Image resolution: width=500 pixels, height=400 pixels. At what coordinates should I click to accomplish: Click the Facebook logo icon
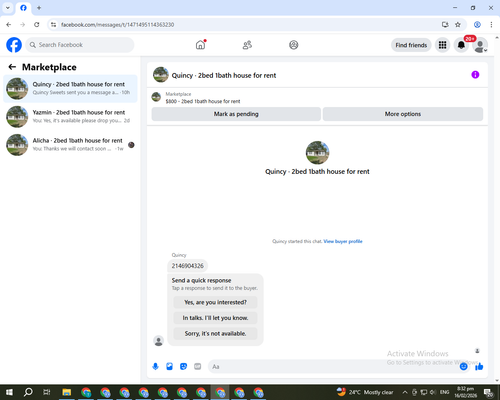pos(14,45)
